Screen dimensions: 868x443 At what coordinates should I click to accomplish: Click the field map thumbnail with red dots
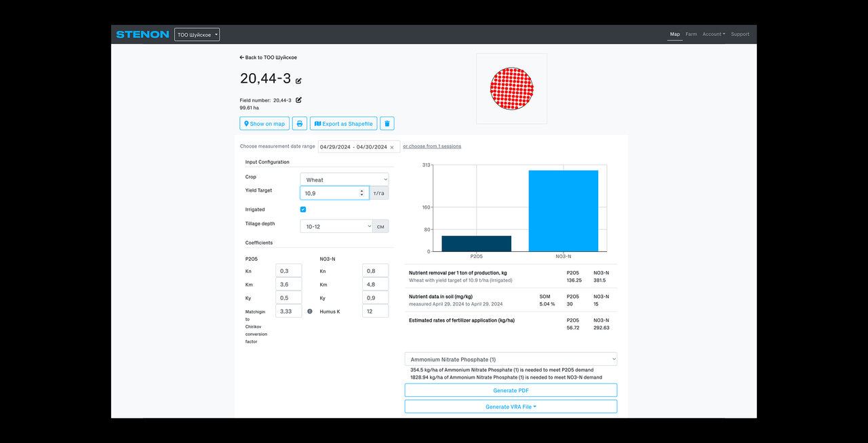[x=511, y=89]
